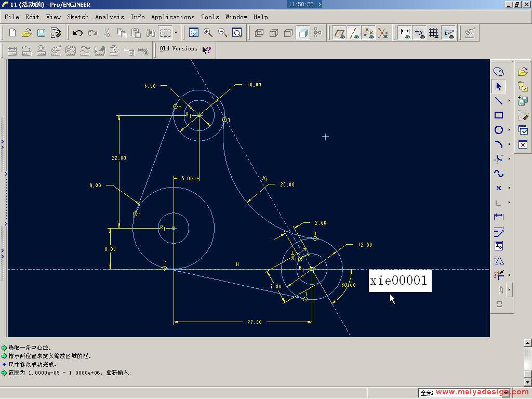Click the Save disk icon
The width and height of the screenshot is (532, 399).
[41, 33]
